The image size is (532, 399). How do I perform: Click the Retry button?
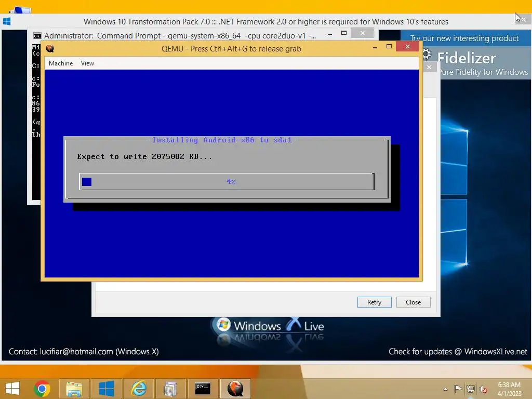(x=374, y=302)
